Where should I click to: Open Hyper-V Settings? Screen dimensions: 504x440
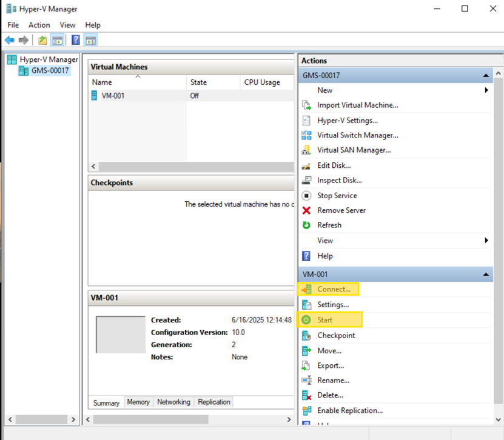(347, 121)
